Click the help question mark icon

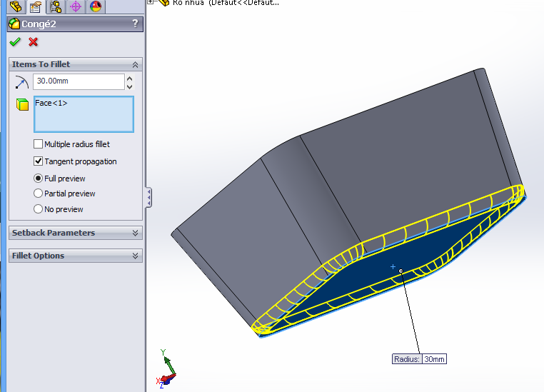click(135, 24)
